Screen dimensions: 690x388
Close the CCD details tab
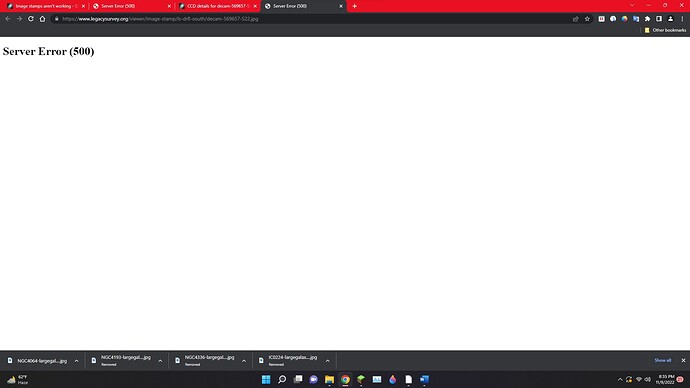coord(255,6)
